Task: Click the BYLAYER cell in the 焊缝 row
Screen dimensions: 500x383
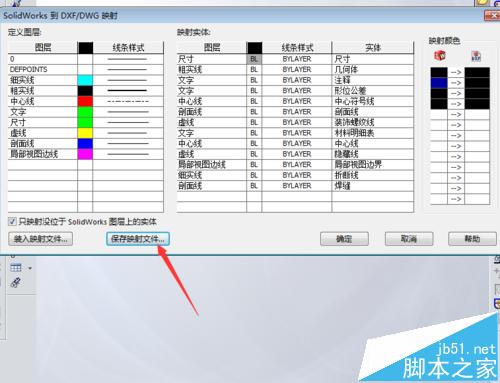Action: 297,186
